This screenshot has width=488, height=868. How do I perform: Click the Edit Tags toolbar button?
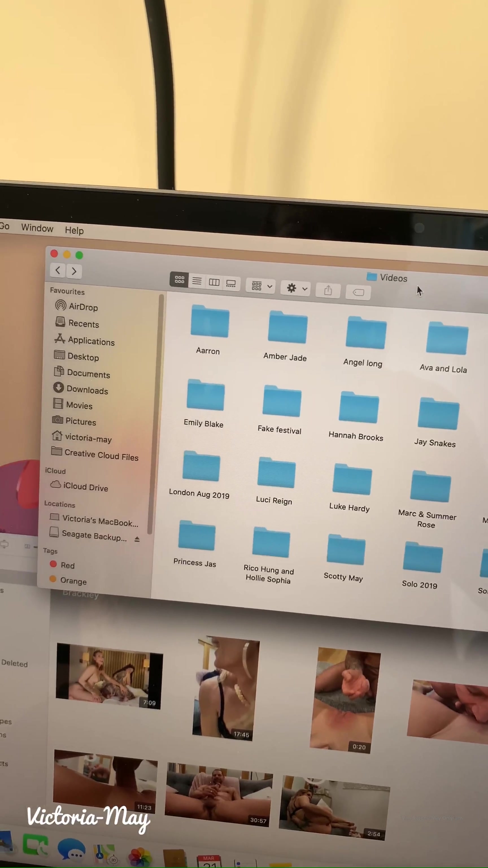click(358, 292)
